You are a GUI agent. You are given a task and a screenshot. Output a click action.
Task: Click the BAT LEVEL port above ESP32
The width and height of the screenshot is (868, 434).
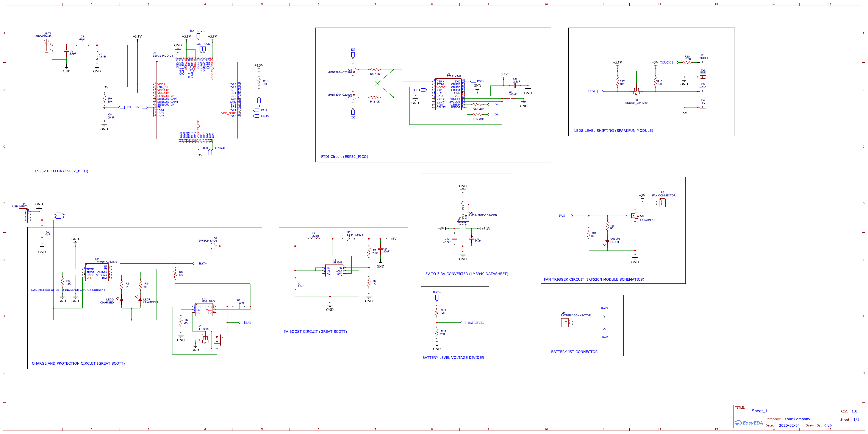(198, 36)
